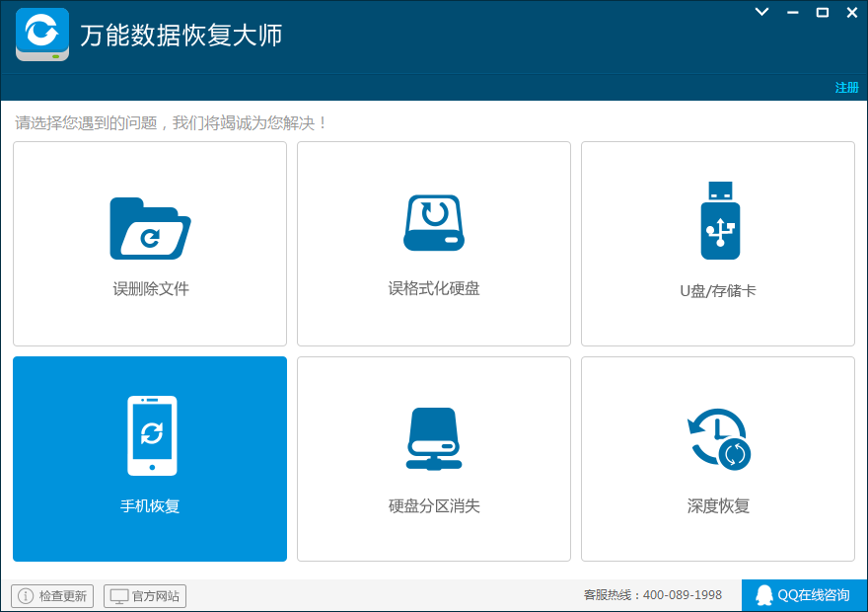Select the 误删除文件 label tile
868x612 pixels.
[x=151, y=289]
